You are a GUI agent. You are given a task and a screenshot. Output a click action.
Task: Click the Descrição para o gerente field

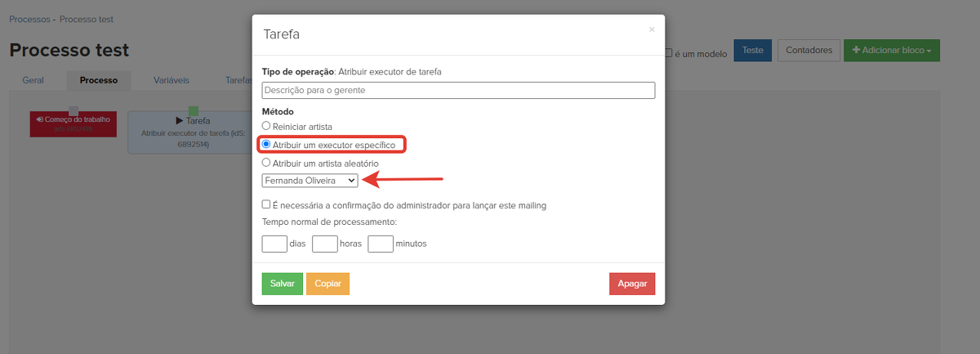[458, 90]
